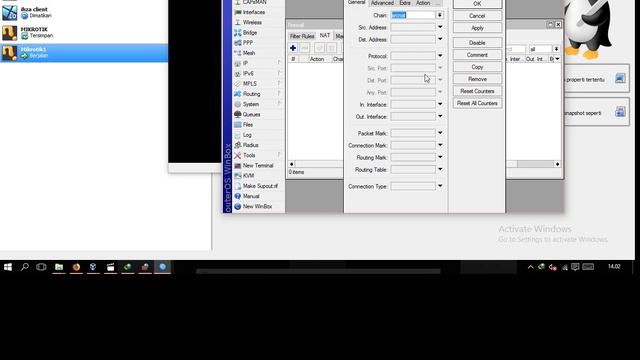This screenshot has height=360, width=640.
Task: Click the disable-rule cross icon in Firewall toolbar
Action: (331, 48)
